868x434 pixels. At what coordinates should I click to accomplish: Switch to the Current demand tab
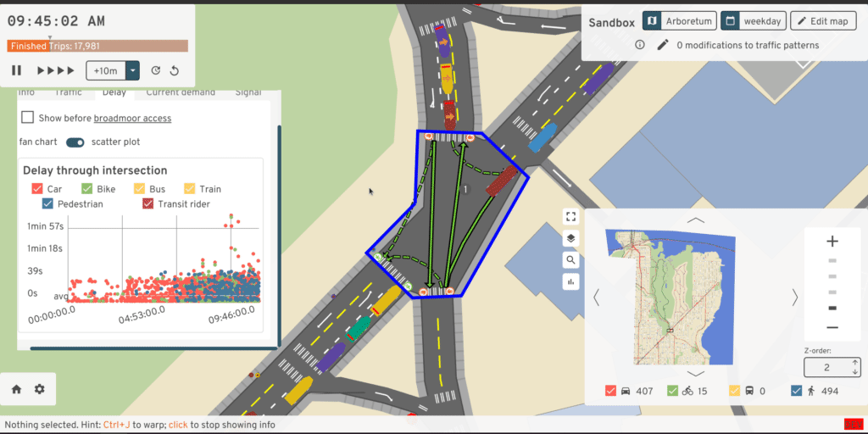tap(180, 92)
